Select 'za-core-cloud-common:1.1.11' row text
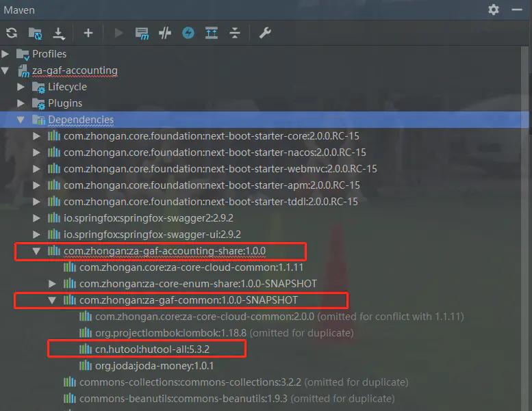The width and height of the screenshot is (532, 411). [191, 267]
